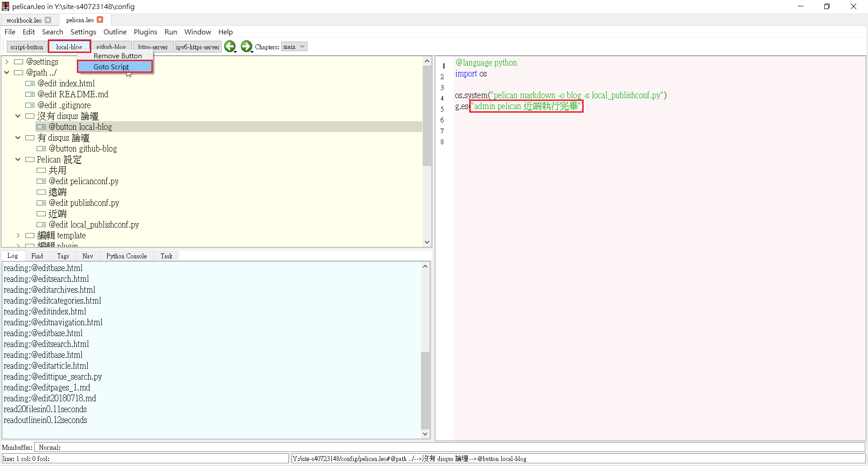Open the Outline menu
Viewport: 868px width, 466px height.
click(115, 32)
